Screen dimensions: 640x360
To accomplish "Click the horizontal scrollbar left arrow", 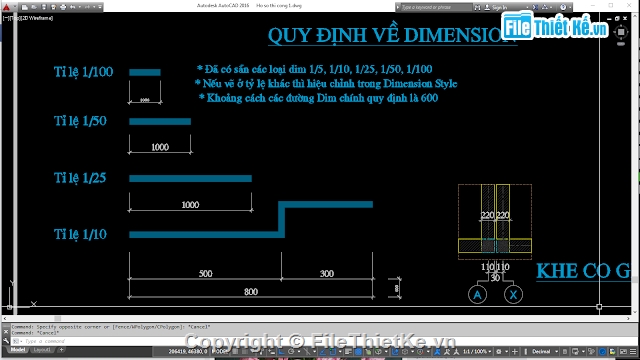I will (x=5, y=318).
